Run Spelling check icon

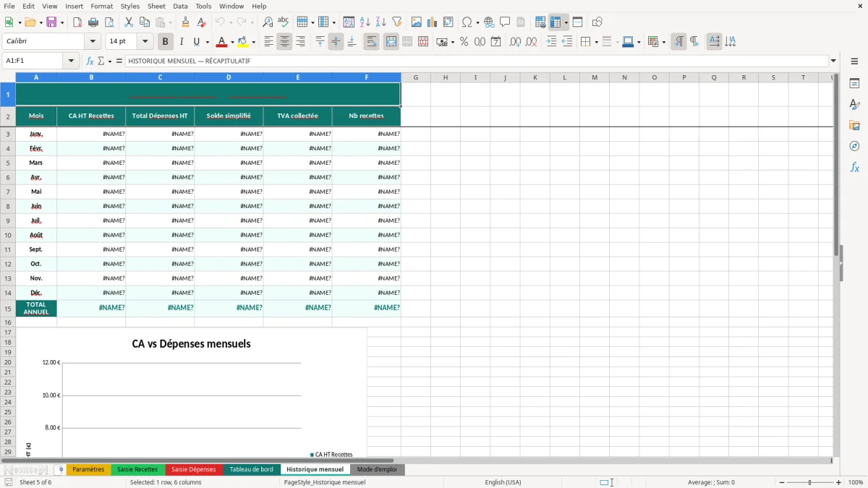(284, 22)
